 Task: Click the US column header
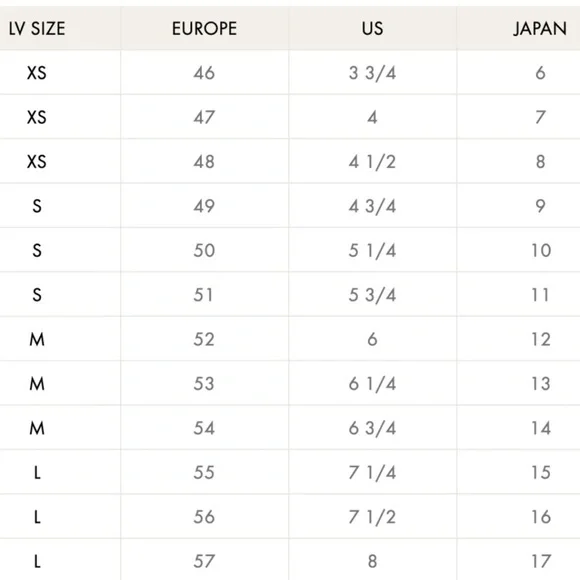coord(372,28)
